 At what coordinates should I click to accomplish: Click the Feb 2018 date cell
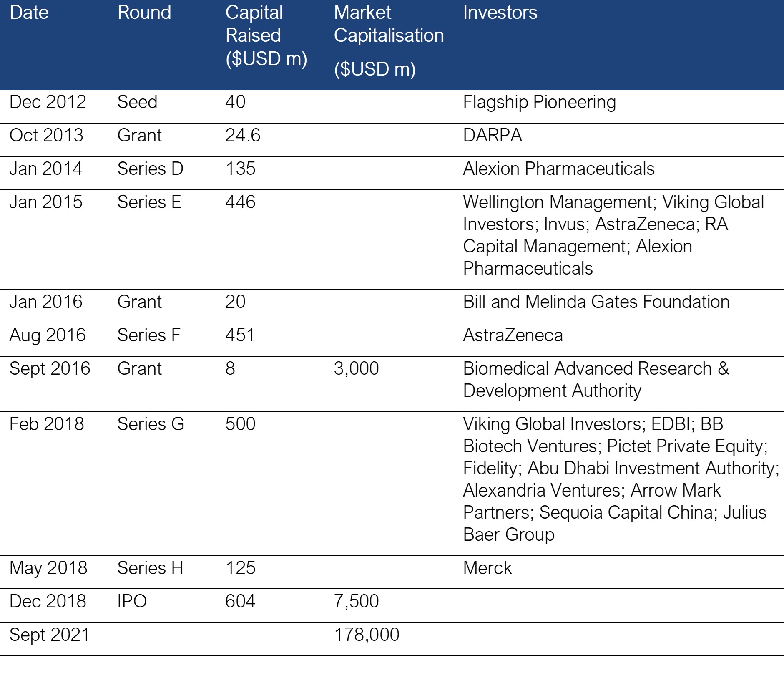(x=47, y=424)
